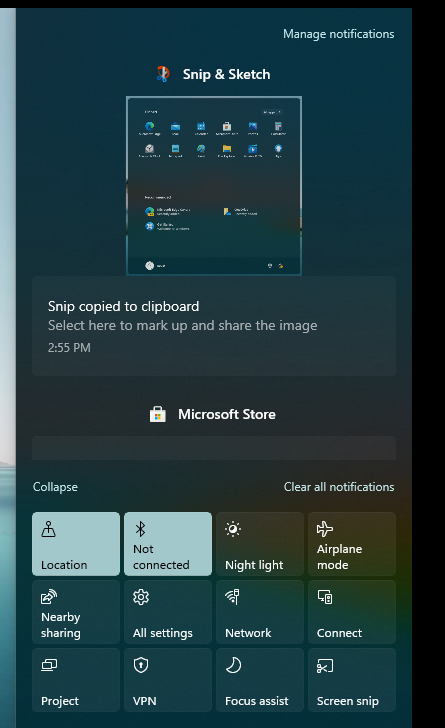This screenshot has height=728, width=445.
Task: Open the Project quick action
Action: (x=76, y=680)
